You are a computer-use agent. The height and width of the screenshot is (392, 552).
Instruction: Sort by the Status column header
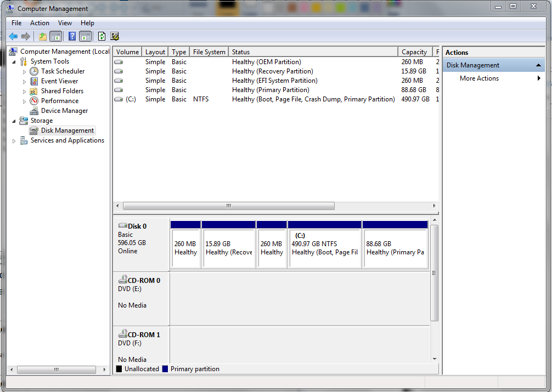(313, 52)
